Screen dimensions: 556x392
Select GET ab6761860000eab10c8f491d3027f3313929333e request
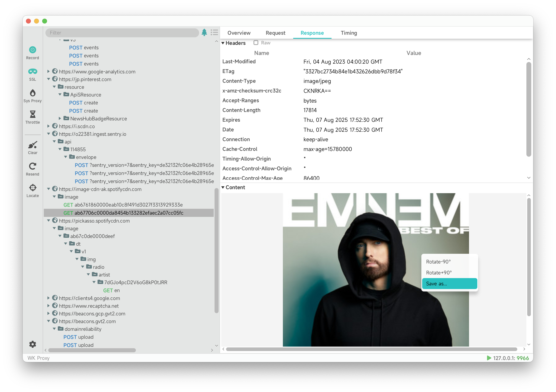(x=123, y=205)
